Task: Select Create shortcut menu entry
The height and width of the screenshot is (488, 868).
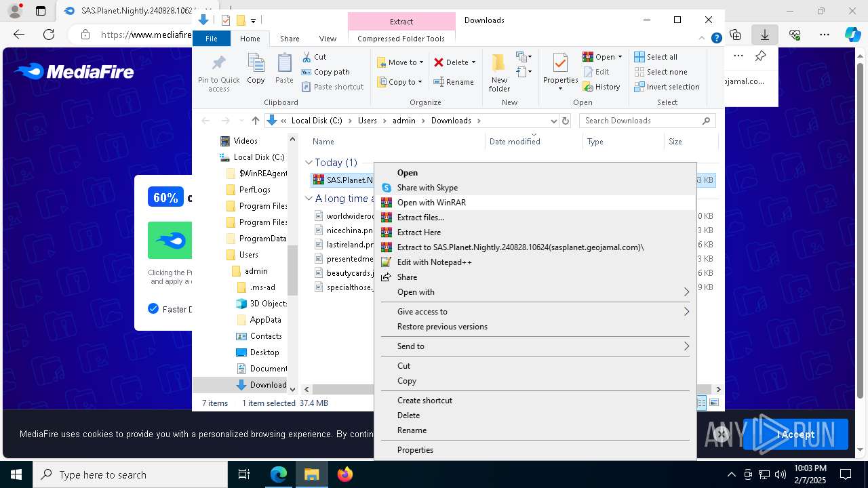Action: [x=535, y=401]
